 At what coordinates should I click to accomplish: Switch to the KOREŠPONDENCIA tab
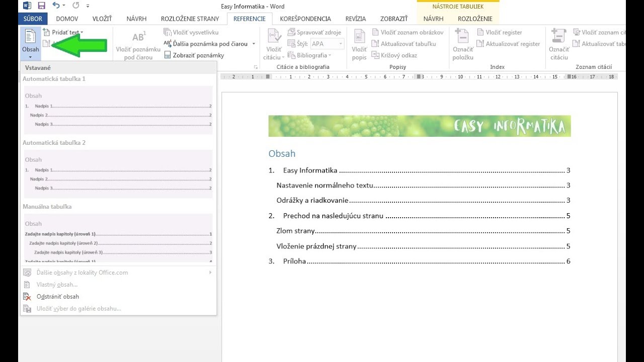point(305,19)
